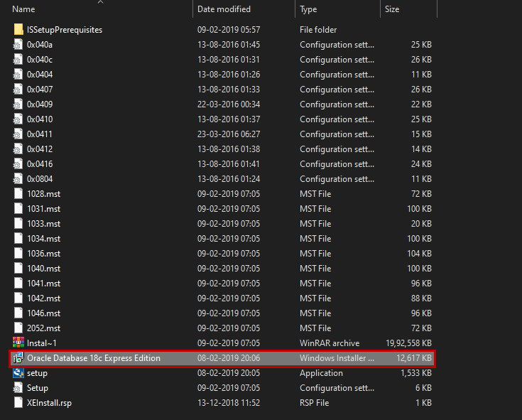Image resolution: width=522 pixels, height=420 pixels.
Task: Click the filename 0x0409
Action: pyautogui.click(x=40, y=104)
